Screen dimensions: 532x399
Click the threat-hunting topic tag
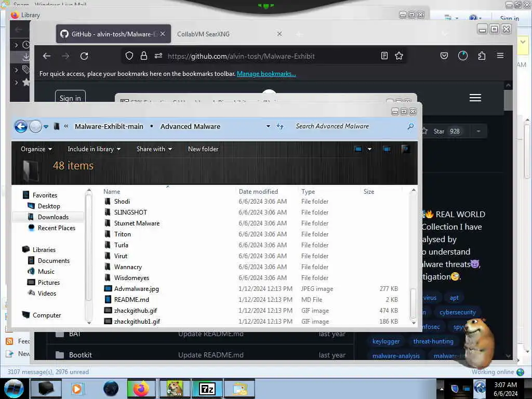[x=433, y=341]
